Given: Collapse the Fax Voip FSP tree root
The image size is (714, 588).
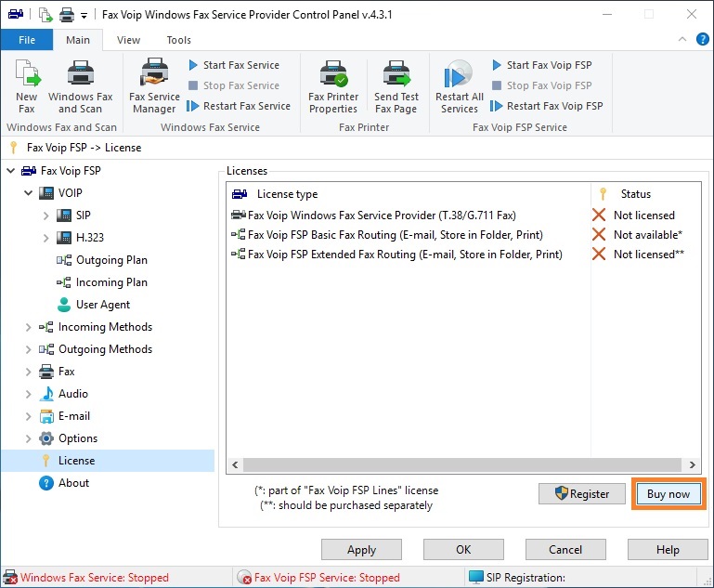Looking at the screenshot, I should [11, 171].
